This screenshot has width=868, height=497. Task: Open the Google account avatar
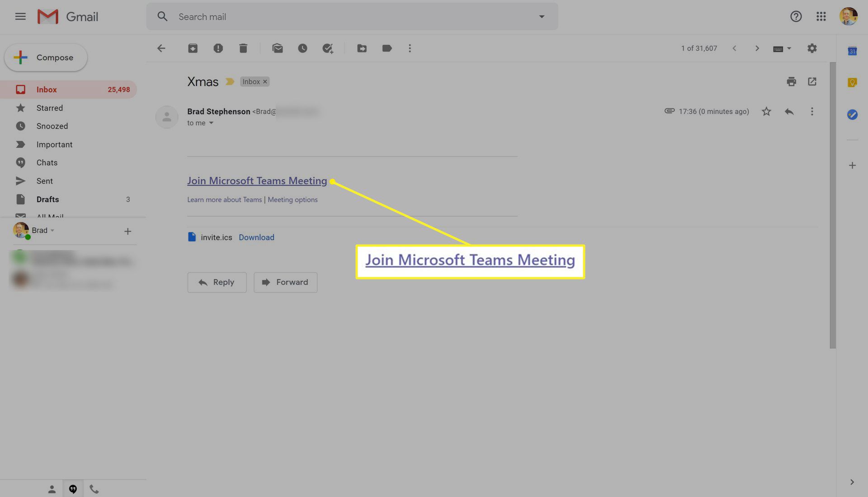849,17
